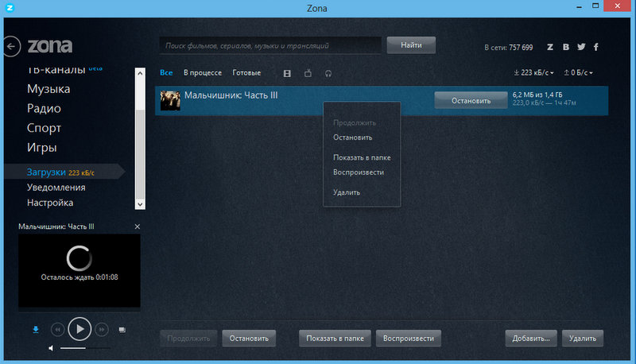This screenshot has width=636, height=364.
Task: Click the bottom Воспроизвести button
Action: click(409, 339)
